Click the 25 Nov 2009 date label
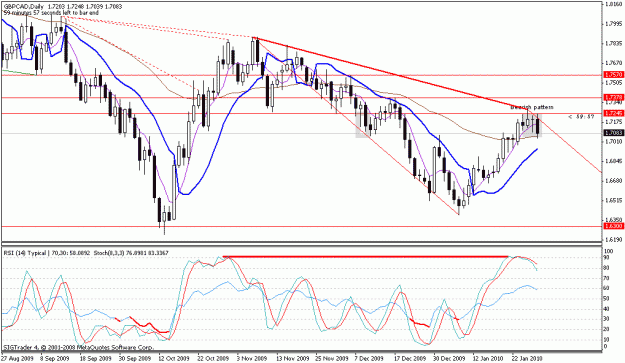625x363 pixels. (331, 358)
